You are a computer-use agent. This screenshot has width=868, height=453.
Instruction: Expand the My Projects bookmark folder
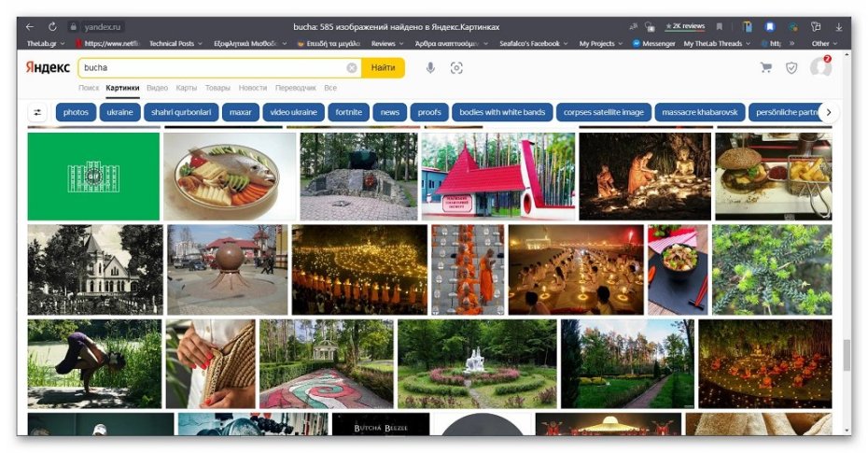601,43
